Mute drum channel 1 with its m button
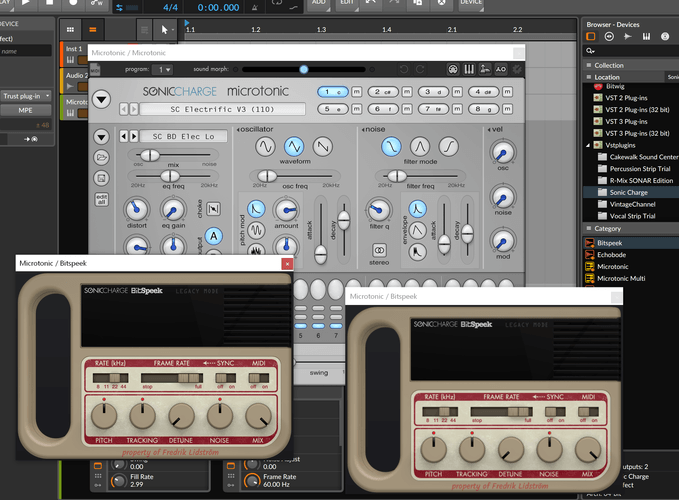Screen dimensions: 679x500 356,92
